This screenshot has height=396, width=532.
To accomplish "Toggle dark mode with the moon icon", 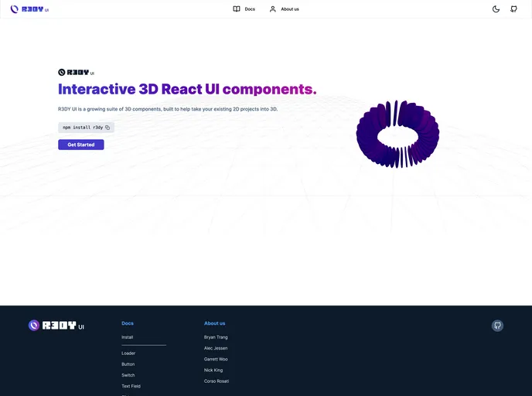I will [496, 9].
